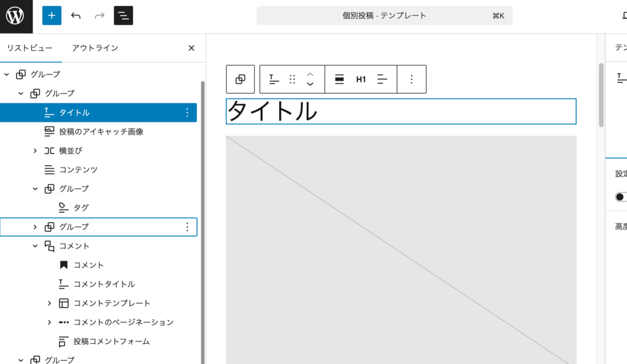The height and width of the screenshot is (364, 627).
Task: Expand the コメントテンプレート tree item
Action: point(50,303)
